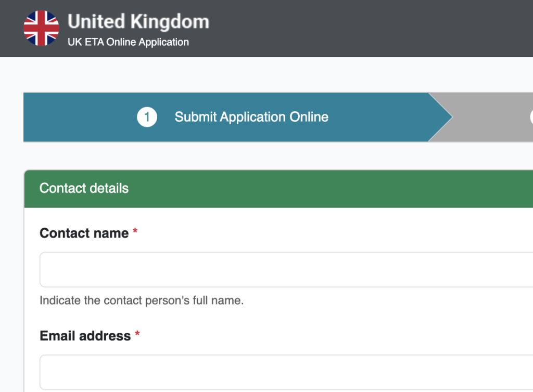Focus the Contact name input field

(286, 270)
